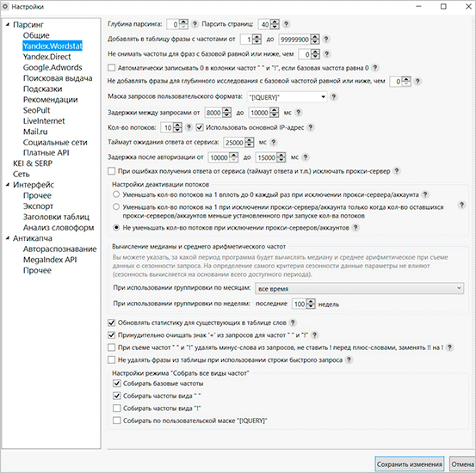Open Поисковая выдача settings section
The width and height of the screenshot is (476, 473).
tap(58, 78)
